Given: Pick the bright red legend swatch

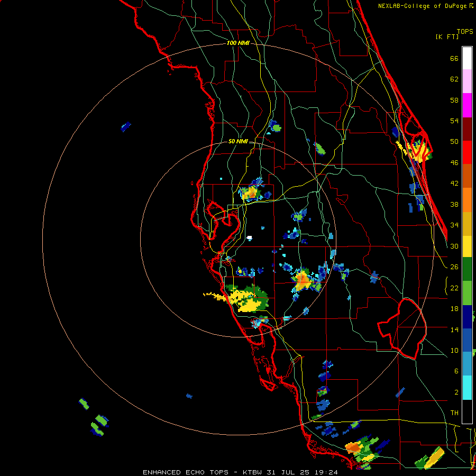Looking at the screenshot, I should pyautogui.click(x=467, y=152).
